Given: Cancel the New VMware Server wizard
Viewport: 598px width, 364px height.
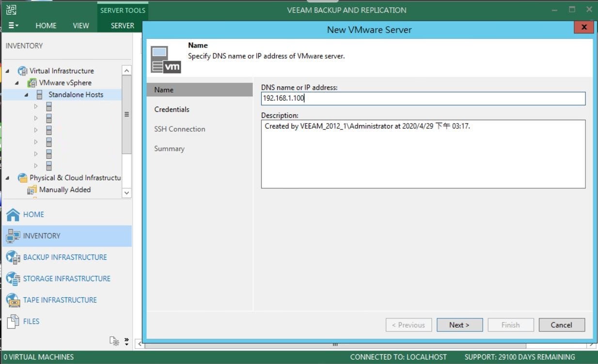Looking at the screenshot, I should pos(562,325).
